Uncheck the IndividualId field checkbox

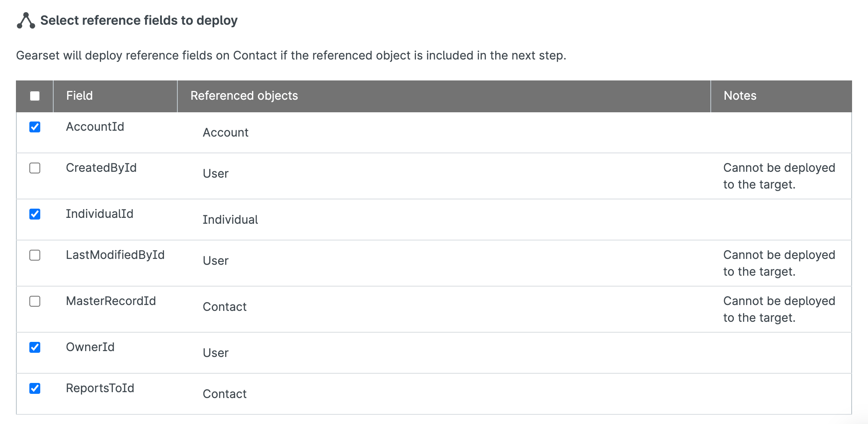[35, 214]
